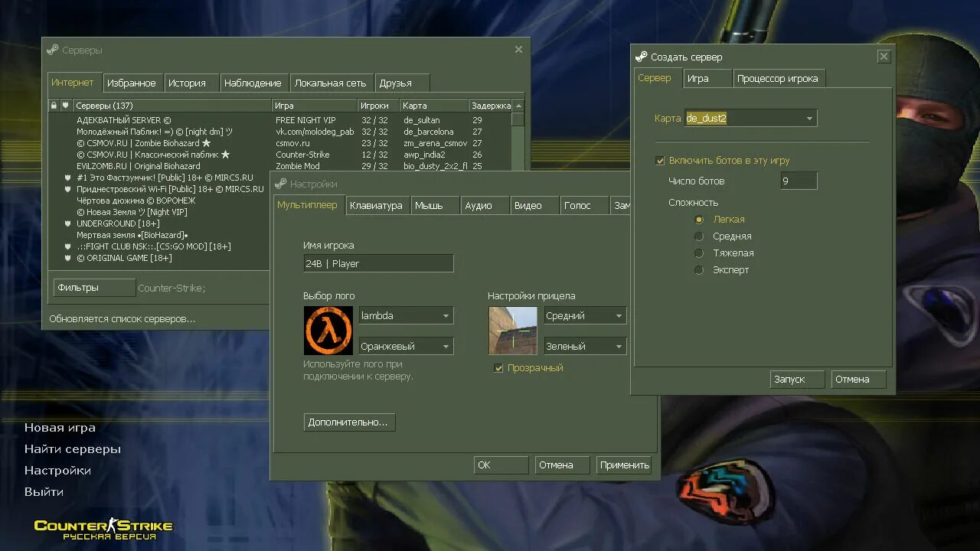Open the Клавиатура settings tab
Viewport: 980px width, 551px height.
377,205
